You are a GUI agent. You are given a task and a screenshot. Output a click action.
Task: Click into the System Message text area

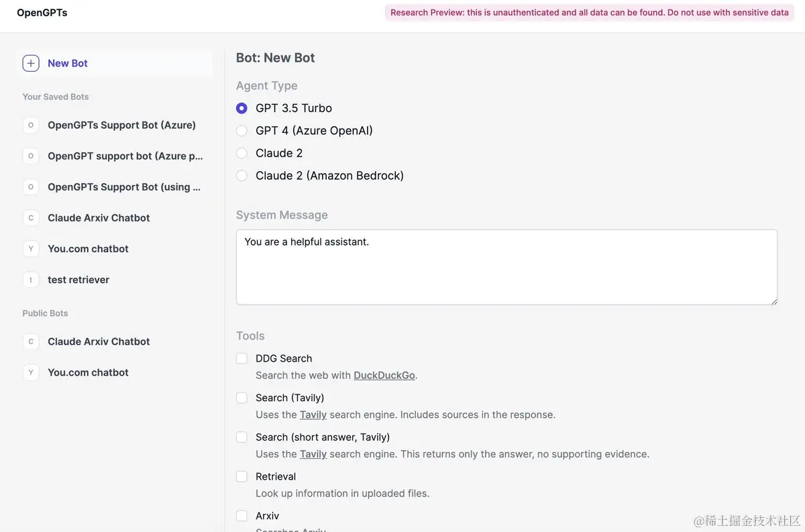coord(506,267)
